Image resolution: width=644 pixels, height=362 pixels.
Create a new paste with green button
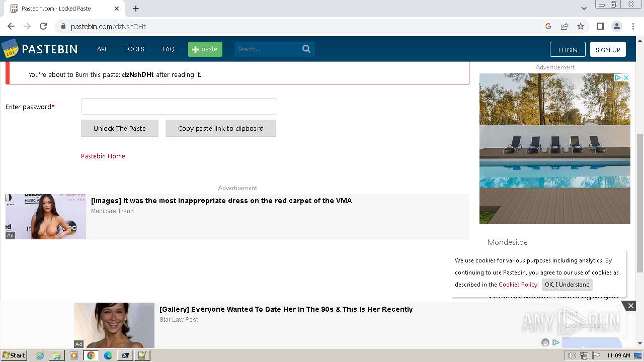tap(205, 49)
